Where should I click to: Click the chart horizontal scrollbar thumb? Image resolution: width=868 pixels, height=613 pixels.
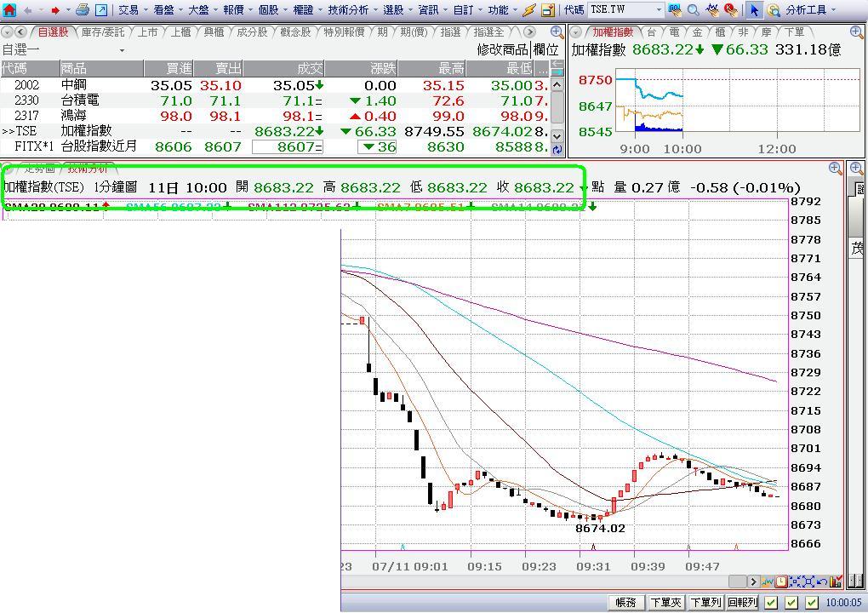737,581
